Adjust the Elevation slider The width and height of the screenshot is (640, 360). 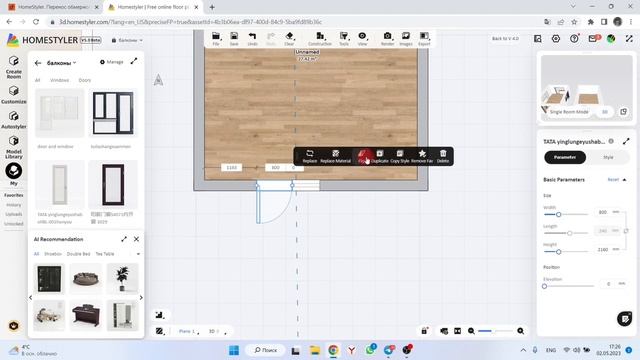click(x=544, y=286)
